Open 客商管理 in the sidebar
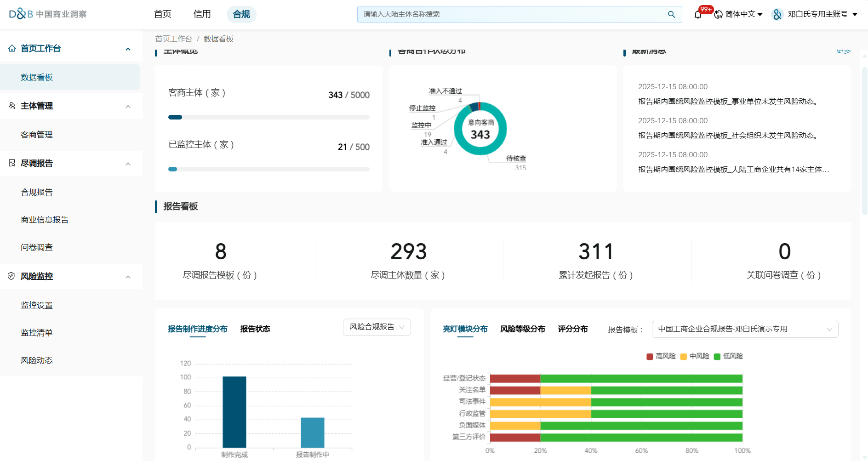868x461 pixels. click(x=37, y=135)
